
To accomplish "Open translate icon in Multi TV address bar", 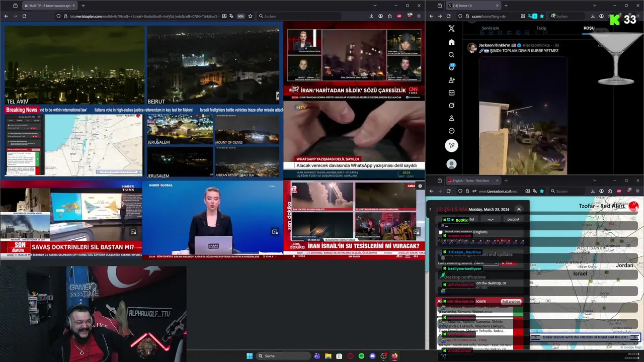I will pos(230,16).
